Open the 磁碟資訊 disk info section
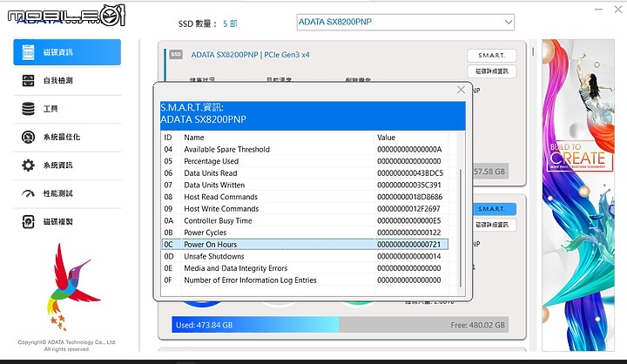This screenshot has height=364, width=627. [x=67, y=52]
